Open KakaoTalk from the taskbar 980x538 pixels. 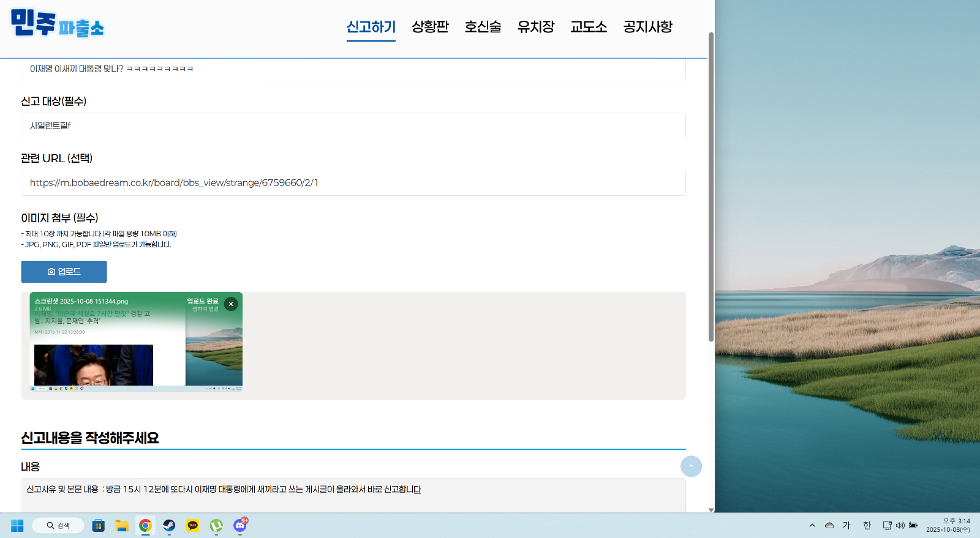(x=193, y=526)
